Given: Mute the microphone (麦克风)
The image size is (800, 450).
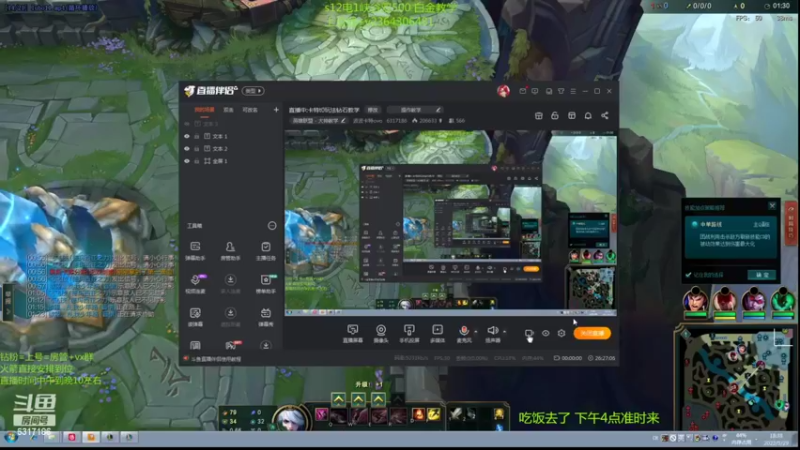Looking at the screenshot, I should (464, 333).
